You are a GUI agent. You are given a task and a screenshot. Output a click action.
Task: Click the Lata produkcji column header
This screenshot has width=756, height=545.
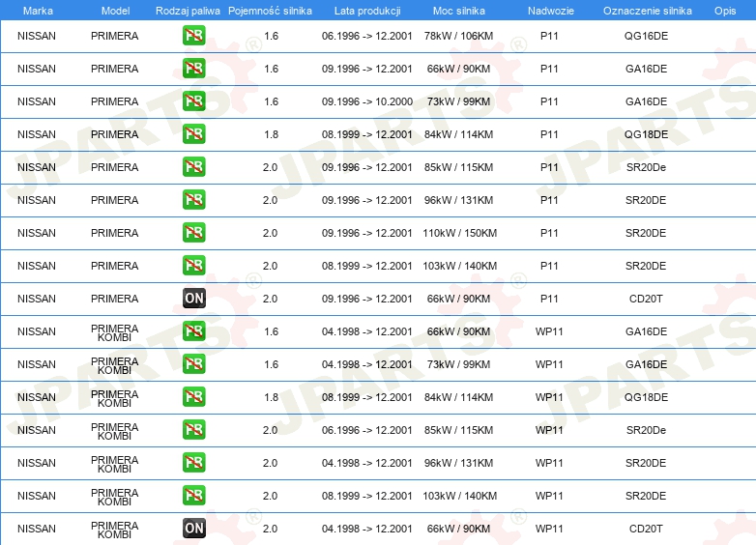(367, 11)
